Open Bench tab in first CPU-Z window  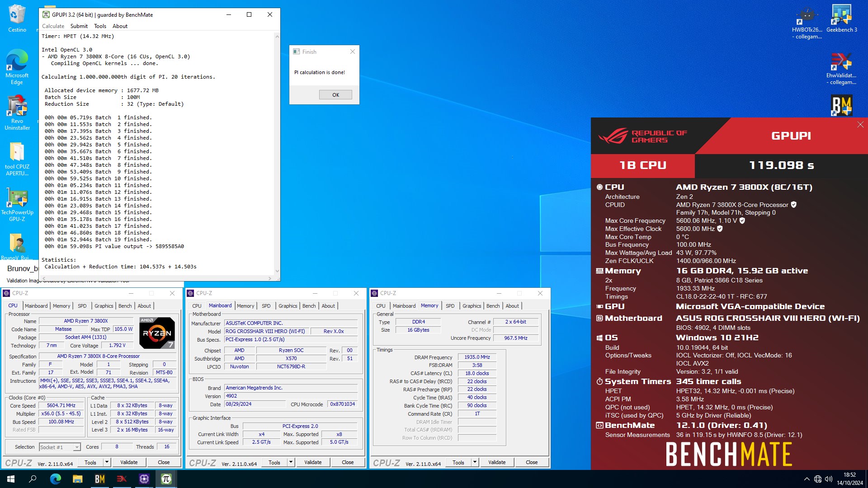[125, 306]
